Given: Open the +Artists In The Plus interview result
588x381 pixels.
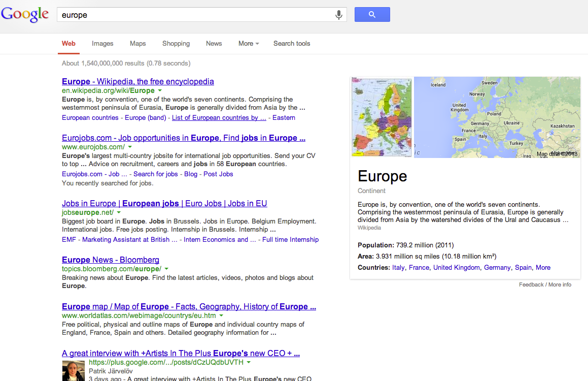Looking at the screenshot, I should pyautogui.click(x=181, y=353).
